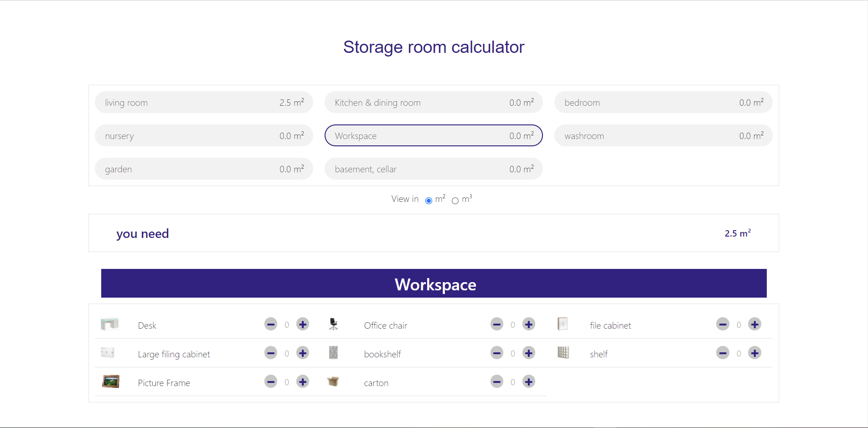The image size is (868, 428).
Task: Click the Large filing cabinet label
Action: [x=174, y=355]
